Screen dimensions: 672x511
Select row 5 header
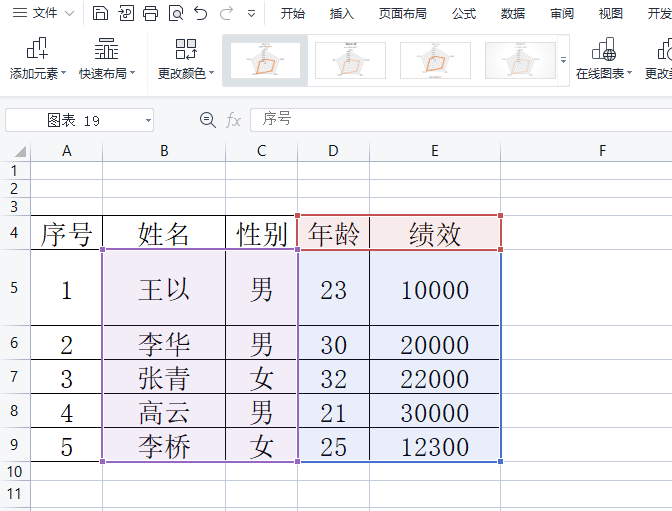tap(15, 287)
